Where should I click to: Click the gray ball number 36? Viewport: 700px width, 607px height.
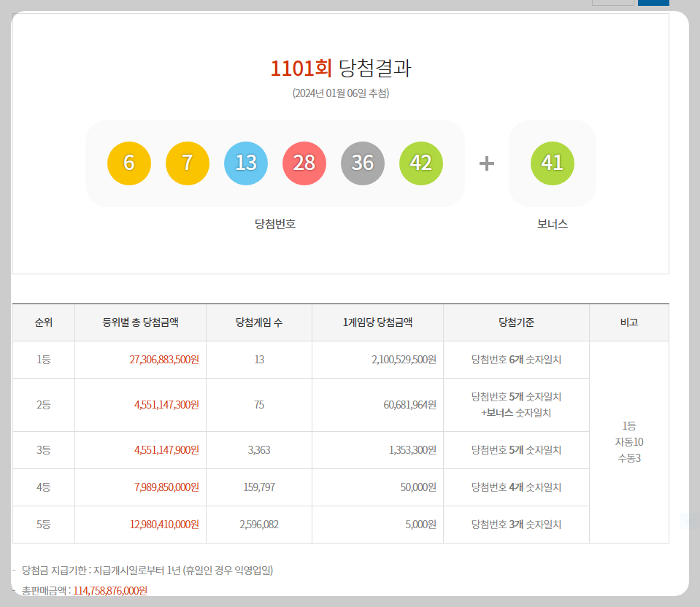pyautogui.click(x=363, y=163)
